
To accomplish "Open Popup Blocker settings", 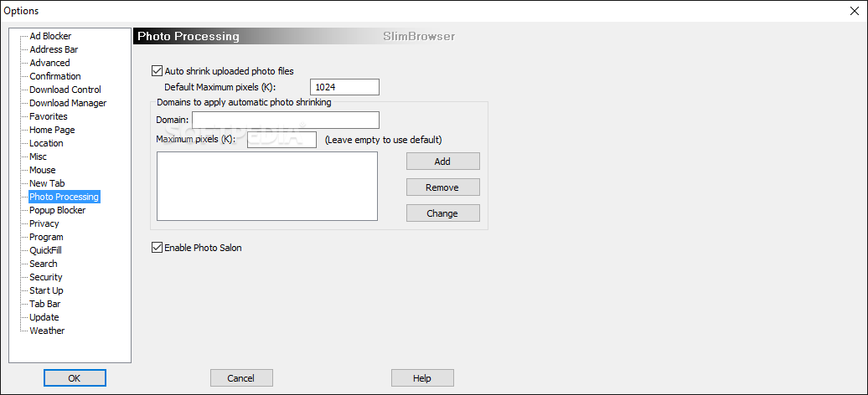I will pyautogui.click(x=58, y=210).
